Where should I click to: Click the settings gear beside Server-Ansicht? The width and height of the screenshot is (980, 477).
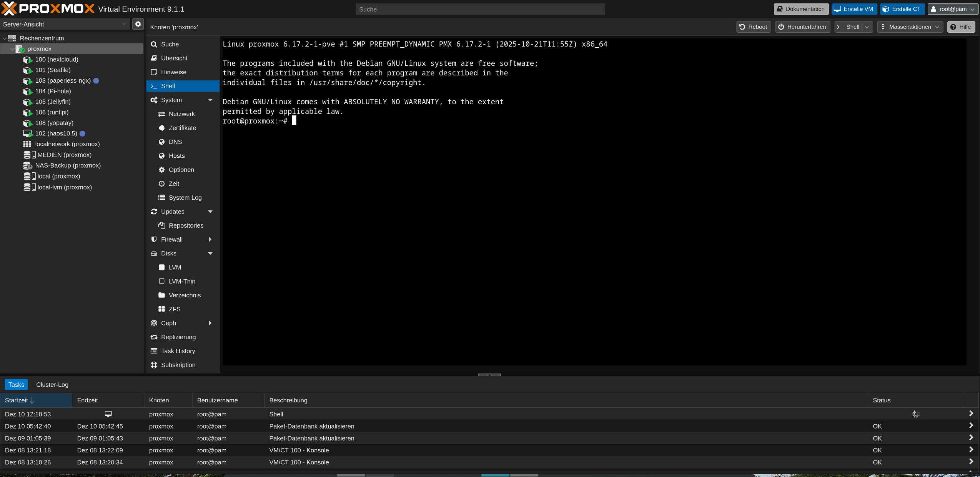[138, 24]
